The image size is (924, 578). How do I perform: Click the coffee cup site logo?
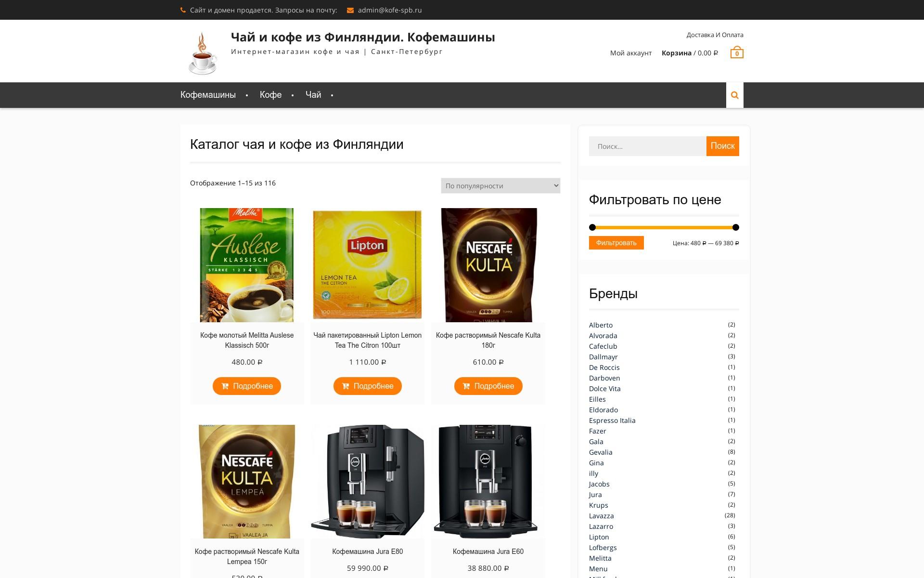pos(202,53)
